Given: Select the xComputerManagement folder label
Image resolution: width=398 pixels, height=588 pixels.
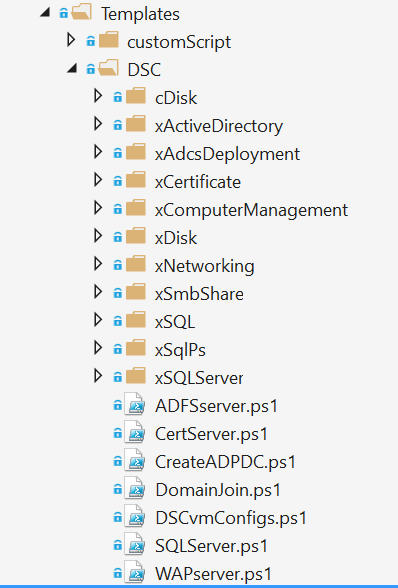Looking at the screenshot, I should [251, 210].
